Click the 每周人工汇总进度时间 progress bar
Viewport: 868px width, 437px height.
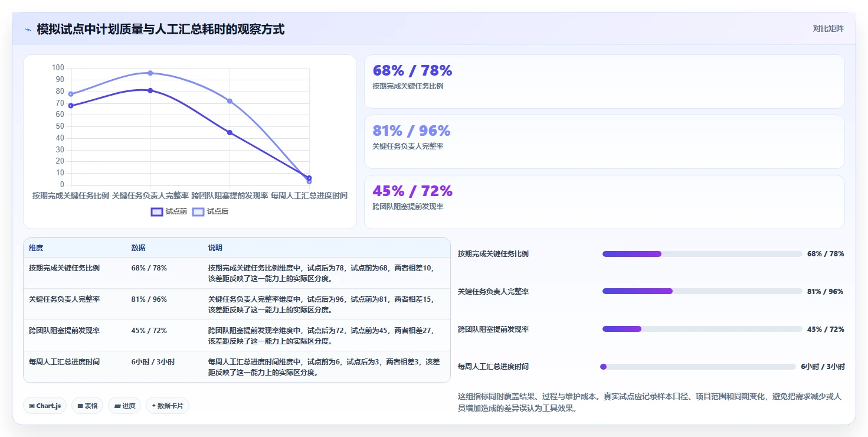click(698, 367)
